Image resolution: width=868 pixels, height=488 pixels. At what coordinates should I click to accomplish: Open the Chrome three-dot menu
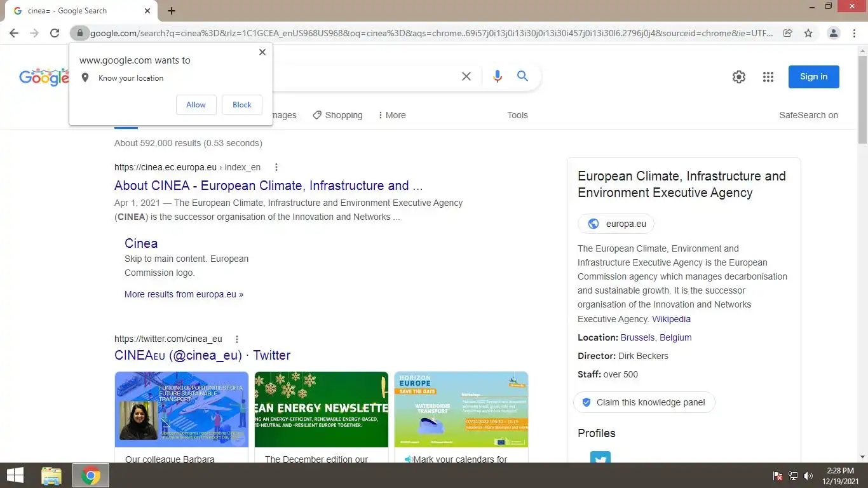pos(855,33)
